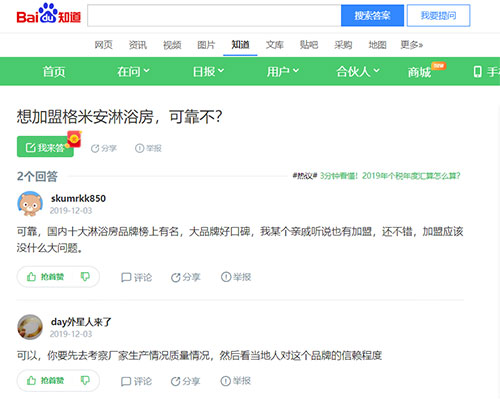
Task: Expand the 在问 dropdown menu
Action: click(133, 71)
